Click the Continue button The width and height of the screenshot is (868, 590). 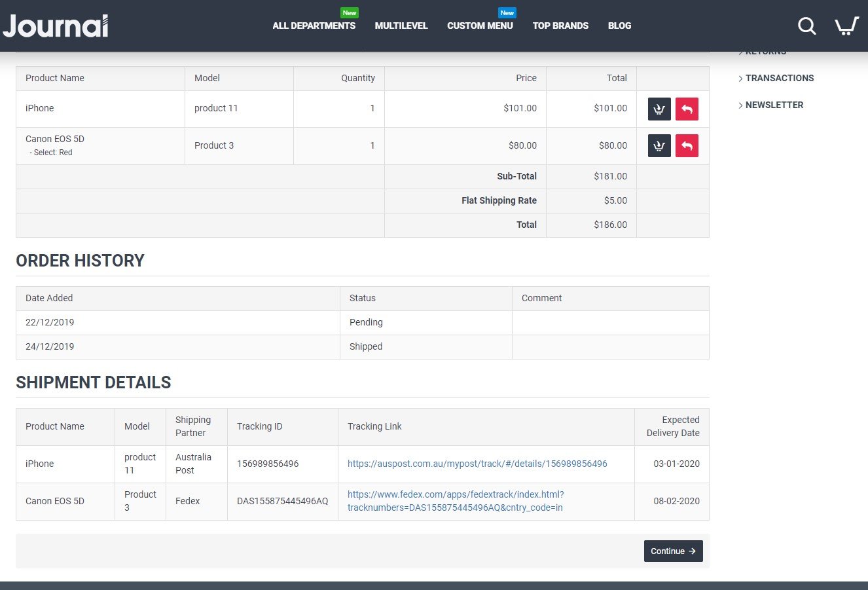coord(673,551)
